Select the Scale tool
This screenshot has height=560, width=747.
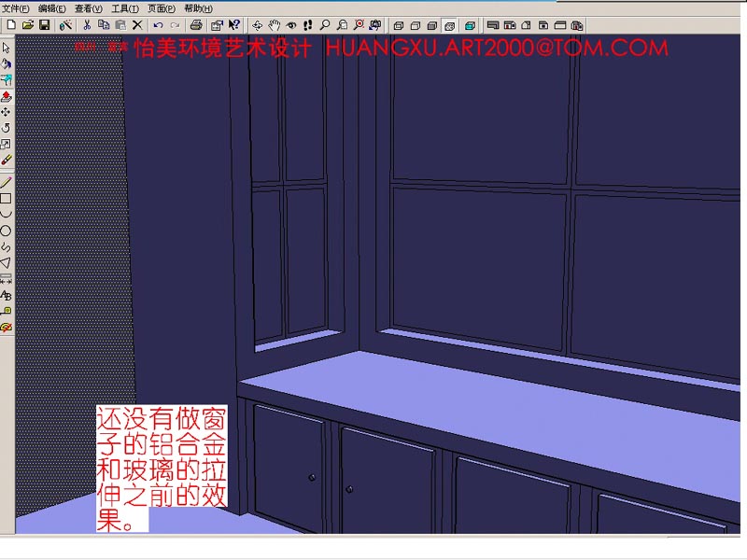coord(7,144)
